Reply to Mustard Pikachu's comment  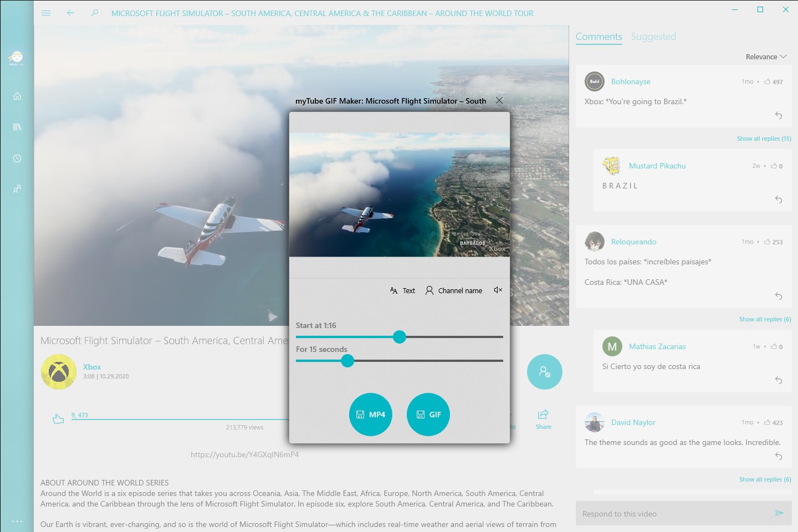click(x=779, y=199)
